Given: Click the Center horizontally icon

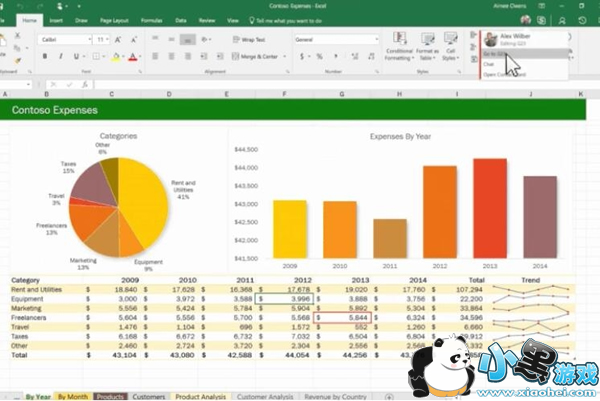Looking at the screenshot, I should [x=171, y=56].
